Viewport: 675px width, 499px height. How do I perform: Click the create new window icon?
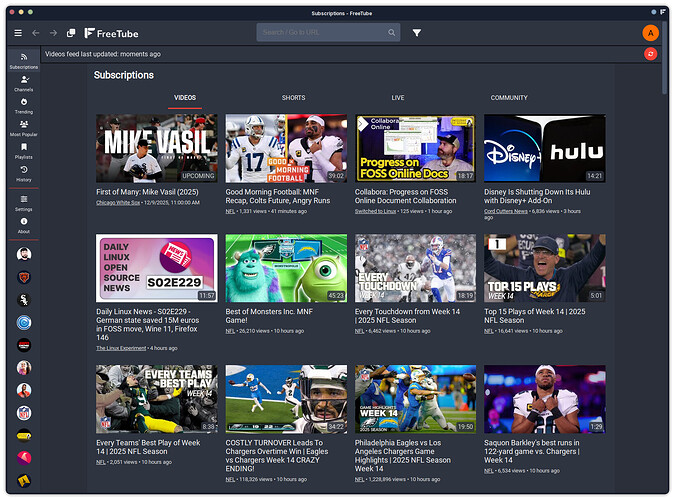(71, 33)
